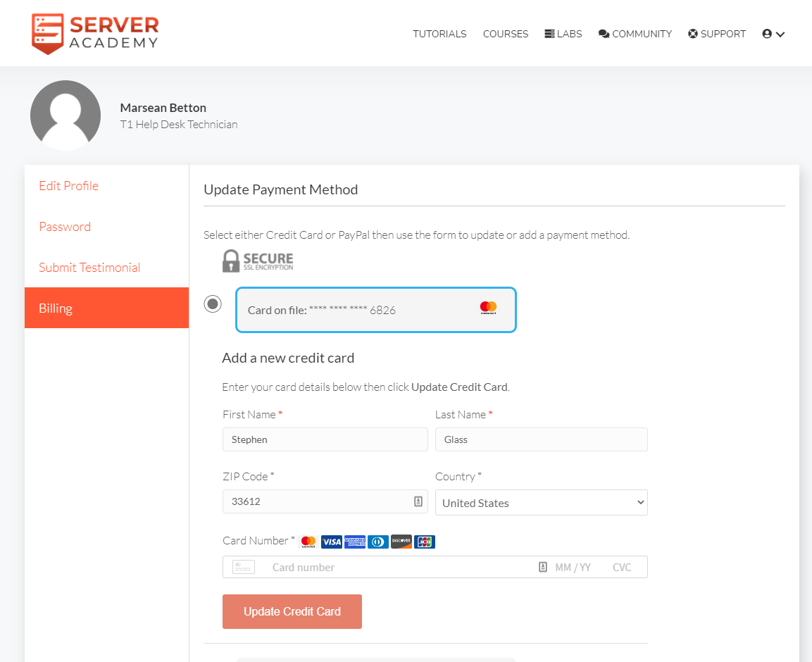Click the user profile avatar picture
The image size is (812, 662).
(65, 115)
